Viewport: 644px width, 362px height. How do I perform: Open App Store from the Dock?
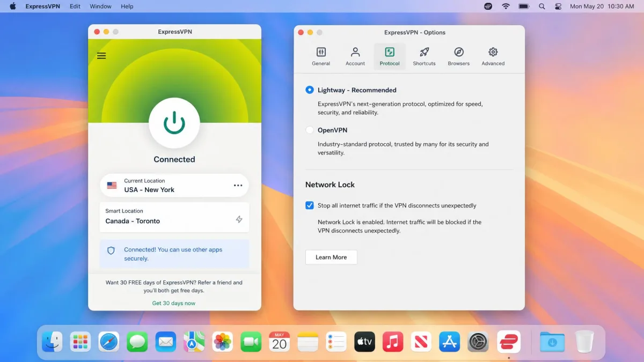450,341
